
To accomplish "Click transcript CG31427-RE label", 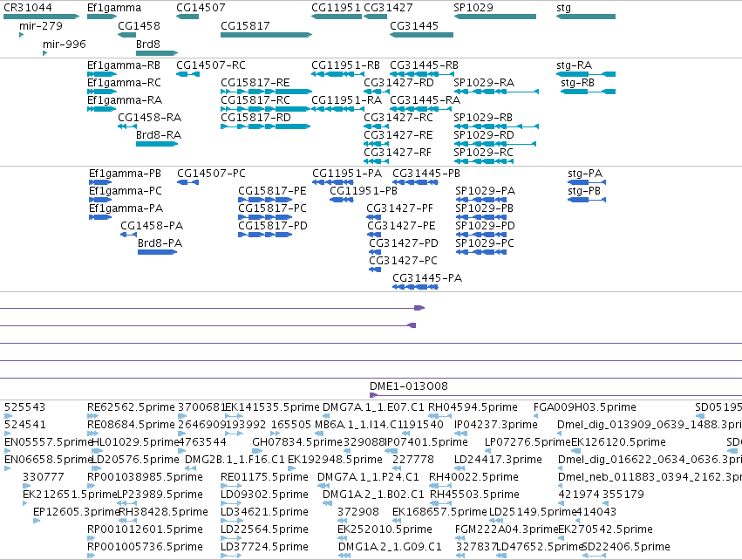I will tap(398, 135).
